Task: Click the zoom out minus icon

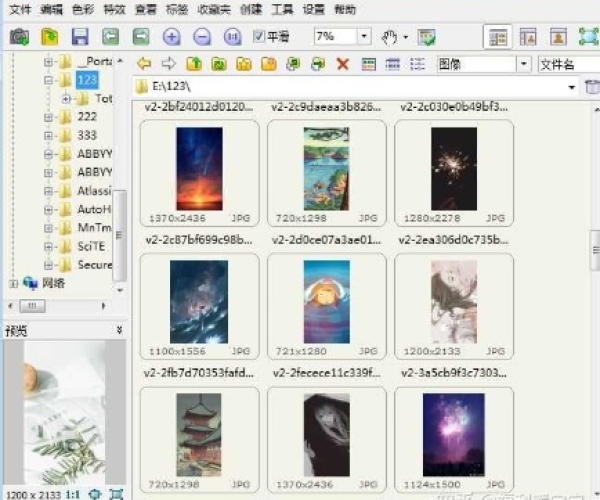Action: click(x=202, y=37)
